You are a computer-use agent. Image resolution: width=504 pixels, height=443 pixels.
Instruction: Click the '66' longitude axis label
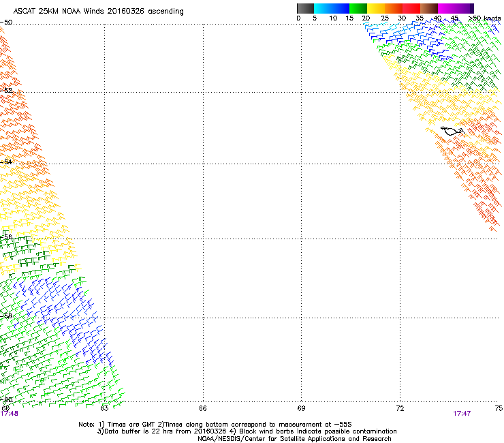pos(203,408)
